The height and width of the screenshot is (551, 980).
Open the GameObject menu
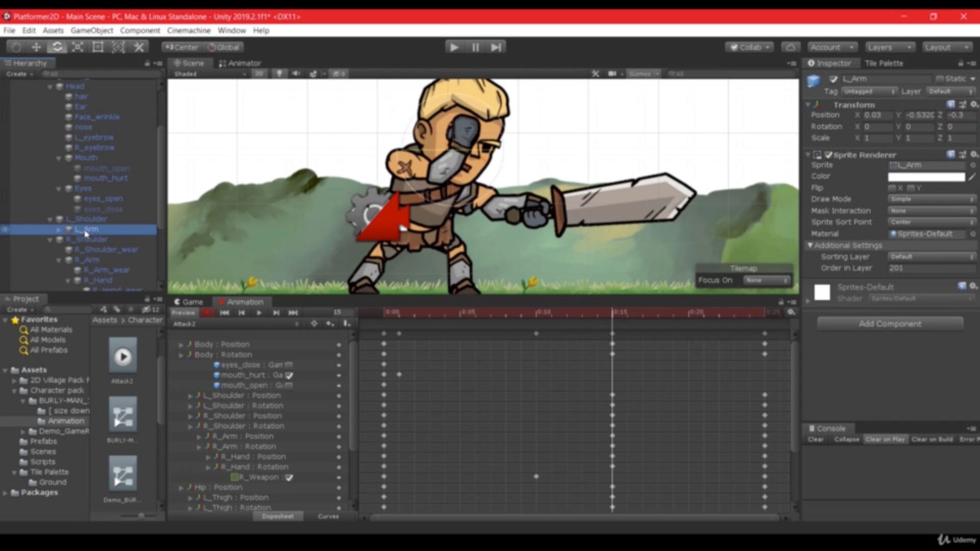(91, 31)
